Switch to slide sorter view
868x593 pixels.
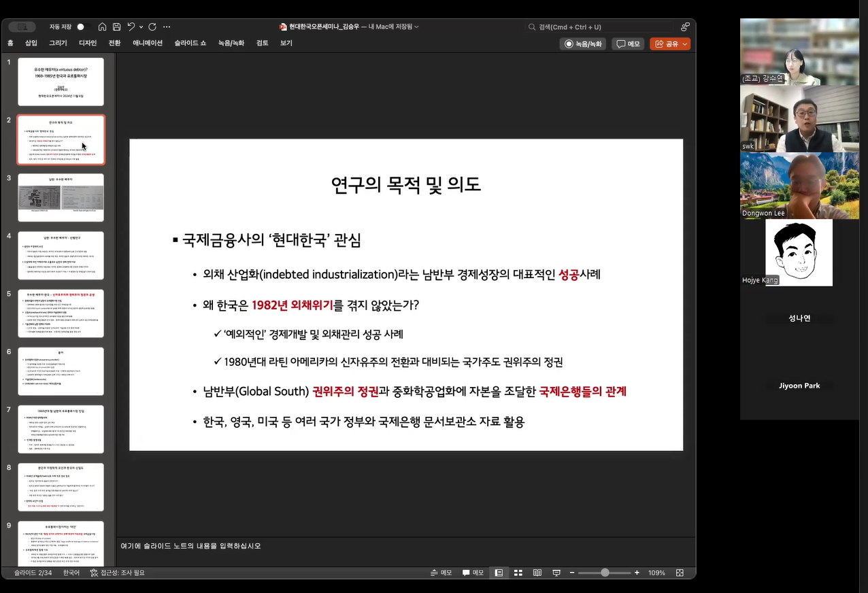[518, 573]
